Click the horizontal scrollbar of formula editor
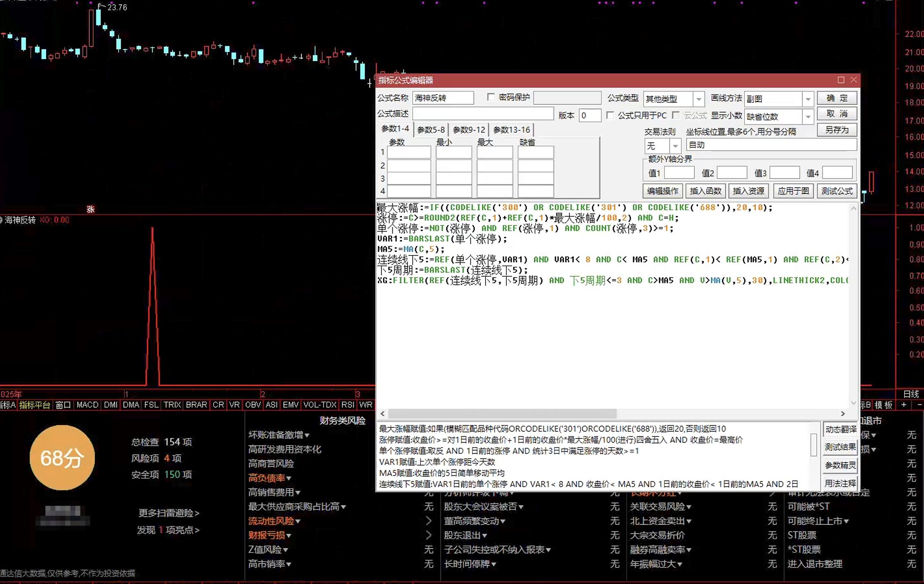The image size is (924, 584). pos(502,414)
